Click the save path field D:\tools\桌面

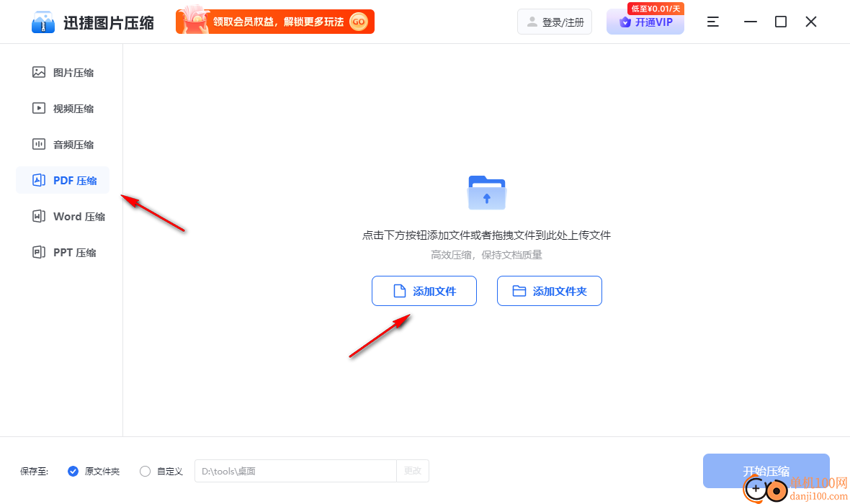click(295, 471)
